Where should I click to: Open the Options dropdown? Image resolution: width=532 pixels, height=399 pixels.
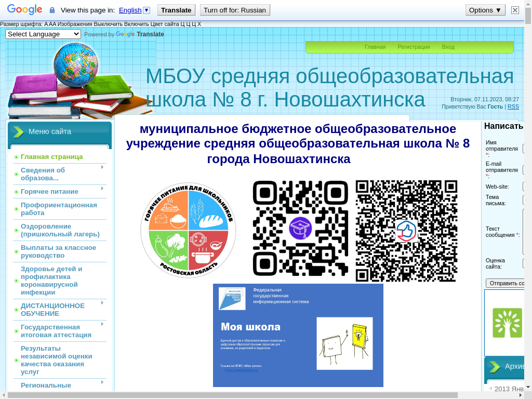(485, 10)
